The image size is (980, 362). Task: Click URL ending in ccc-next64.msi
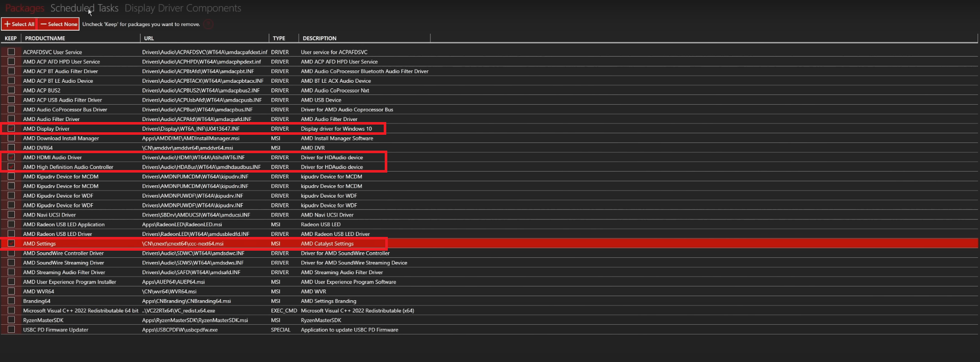[x=182, y=244]
